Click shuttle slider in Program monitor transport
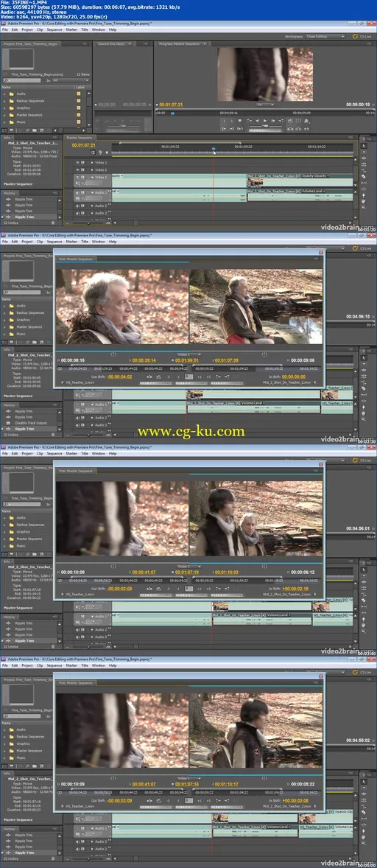This screenshot has width=377, height=868. 265,125
